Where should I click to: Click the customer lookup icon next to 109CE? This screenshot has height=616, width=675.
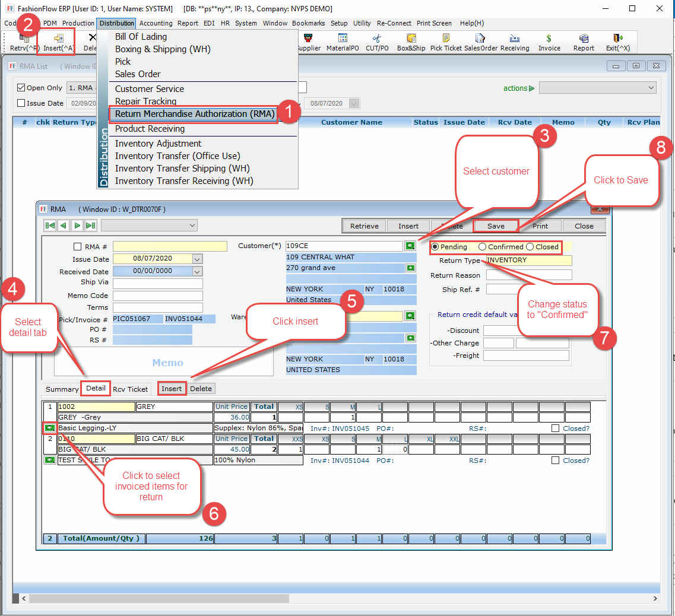point(410,246)
